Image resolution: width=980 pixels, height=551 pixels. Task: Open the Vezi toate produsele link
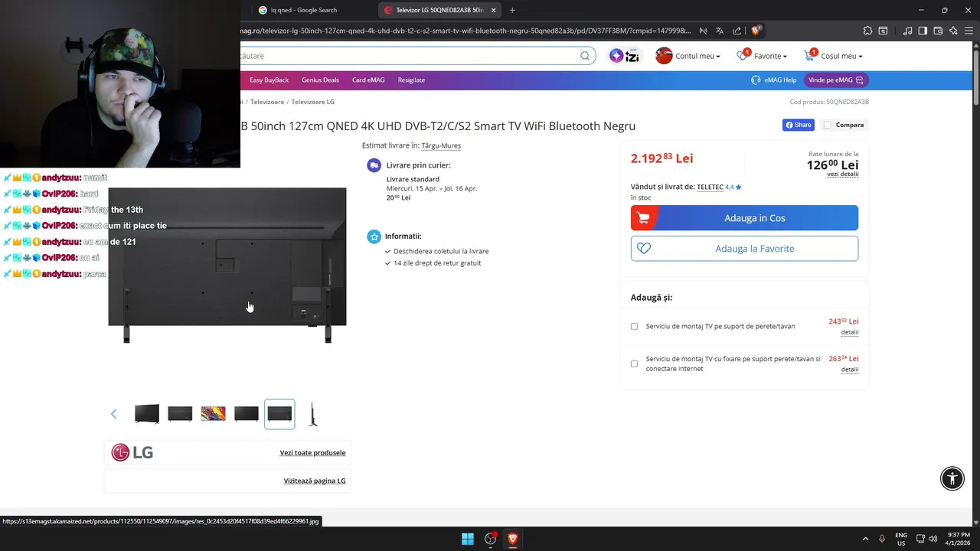tap(312, 452)
